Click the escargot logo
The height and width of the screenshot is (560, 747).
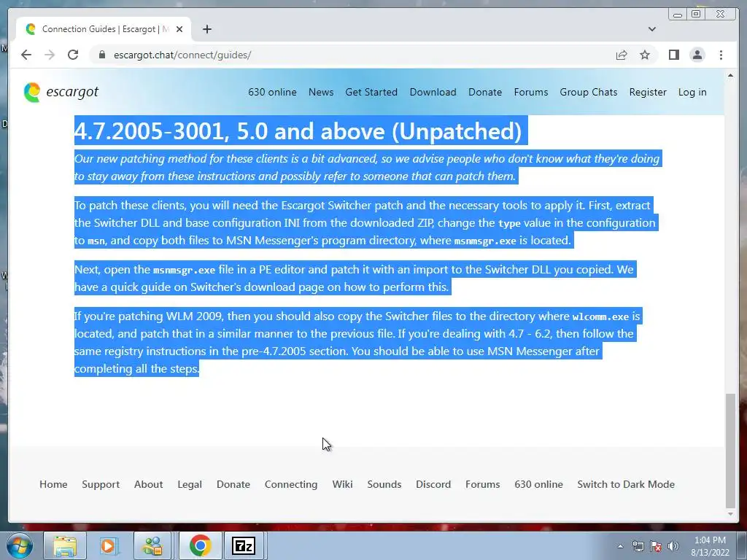click(x=61, y=92)
